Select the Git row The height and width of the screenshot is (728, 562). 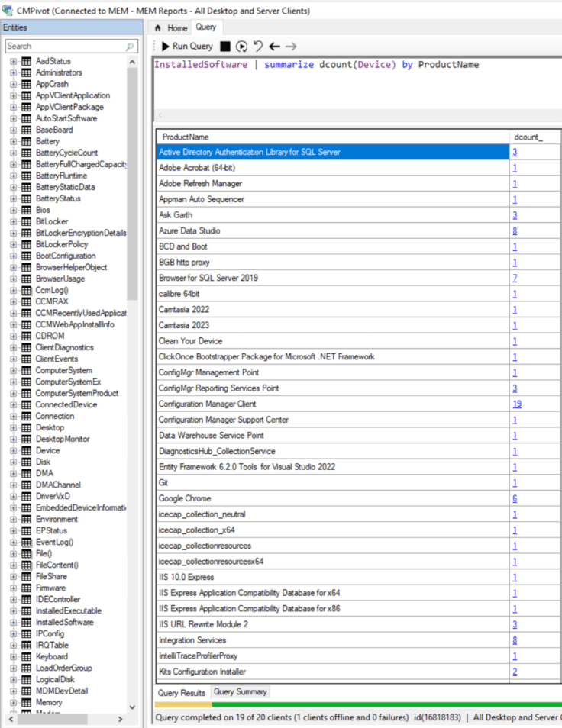[x=333, y=483]
